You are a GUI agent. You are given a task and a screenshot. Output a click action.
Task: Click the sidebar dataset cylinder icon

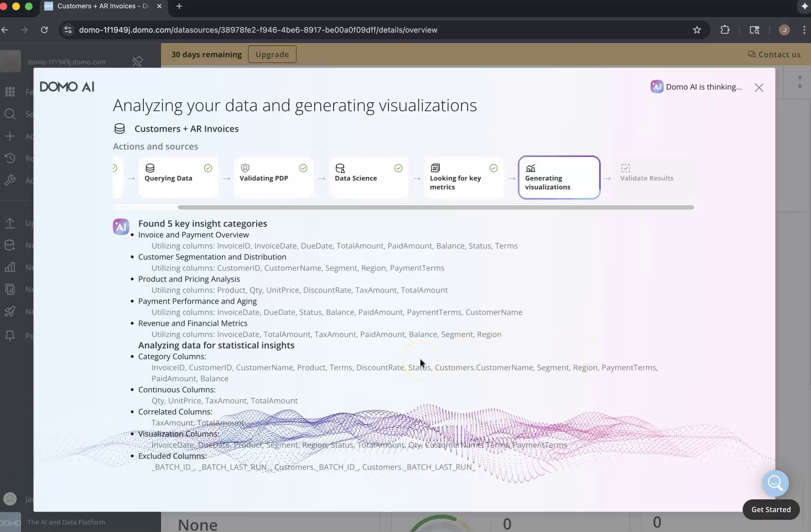(10, 245)
